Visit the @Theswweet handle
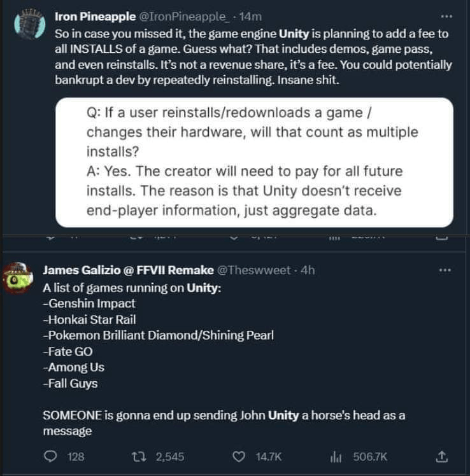Viewport: 470px width, 476px height. click(x=255, y=270)
